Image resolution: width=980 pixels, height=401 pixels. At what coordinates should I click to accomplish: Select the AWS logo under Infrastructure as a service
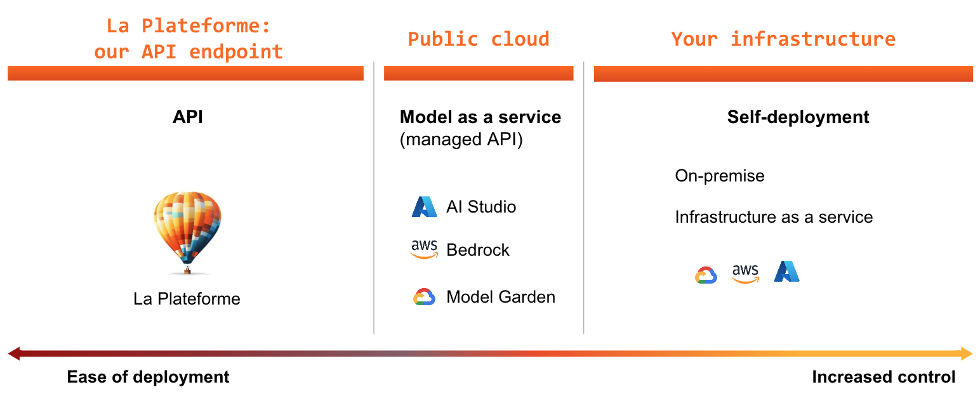click(x=745, y=273)
